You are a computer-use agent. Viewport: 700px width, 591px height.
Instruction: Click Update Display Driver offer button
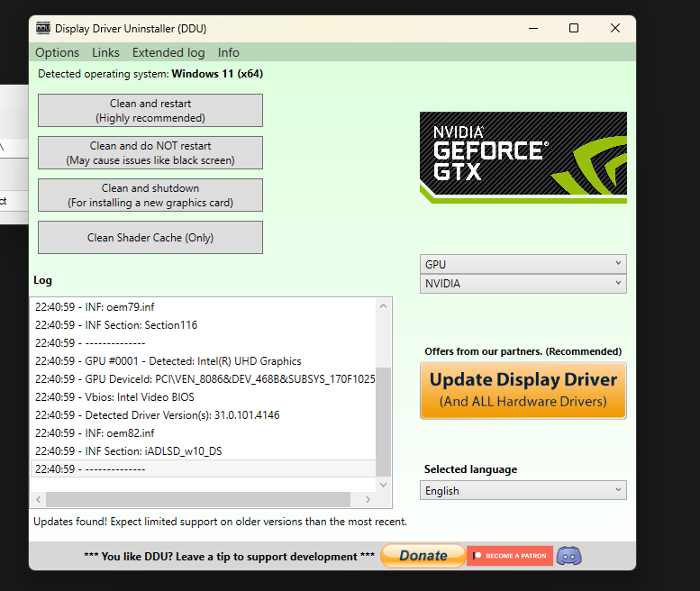(523, 391)
